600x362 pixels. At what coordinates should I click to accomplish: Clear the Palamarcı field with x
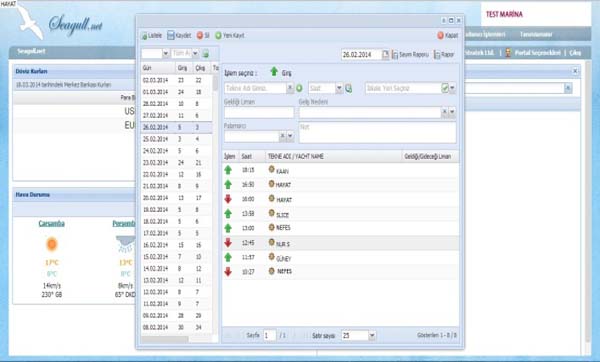coord(282,136)
